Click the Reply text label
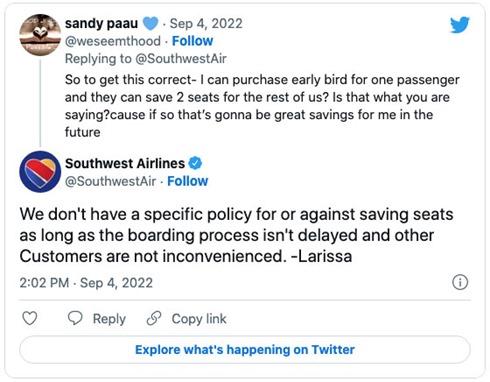This screenshot has width=490, height=382. [109, 319]
